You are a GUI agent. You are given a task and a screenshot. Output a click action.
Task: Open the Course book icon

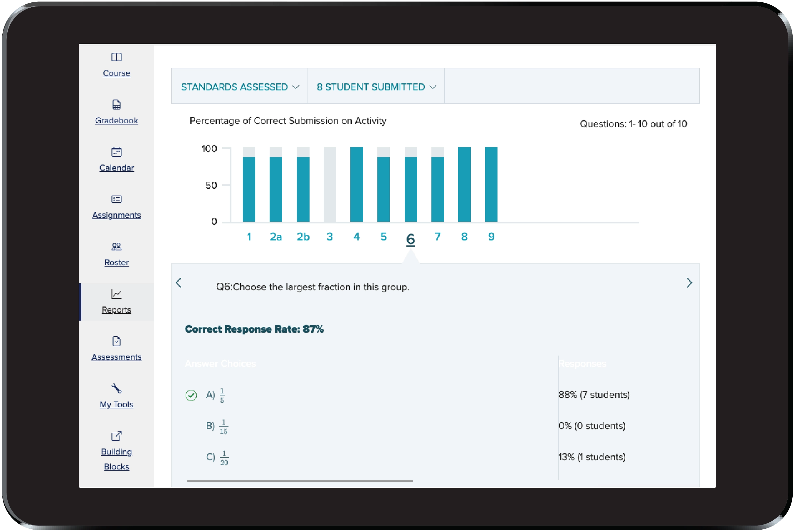point(116,57)
